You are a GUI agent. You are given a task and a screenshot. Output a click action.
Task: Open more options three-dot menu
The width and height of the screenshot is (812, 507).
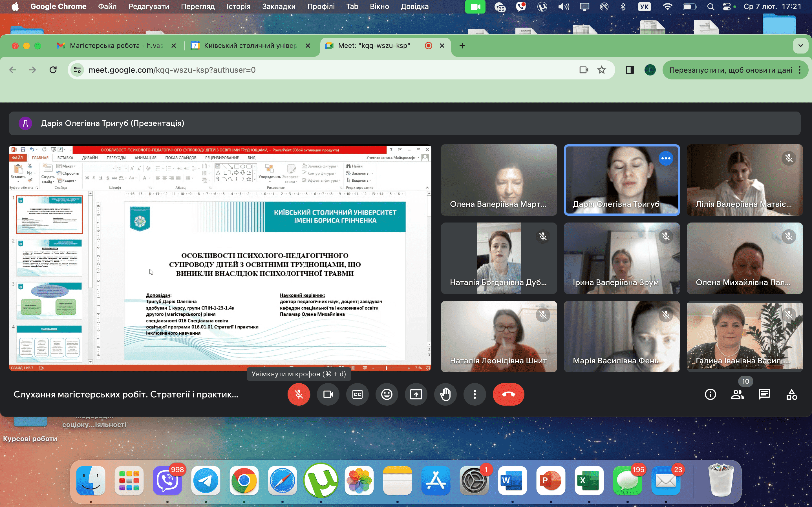point(475,394)
